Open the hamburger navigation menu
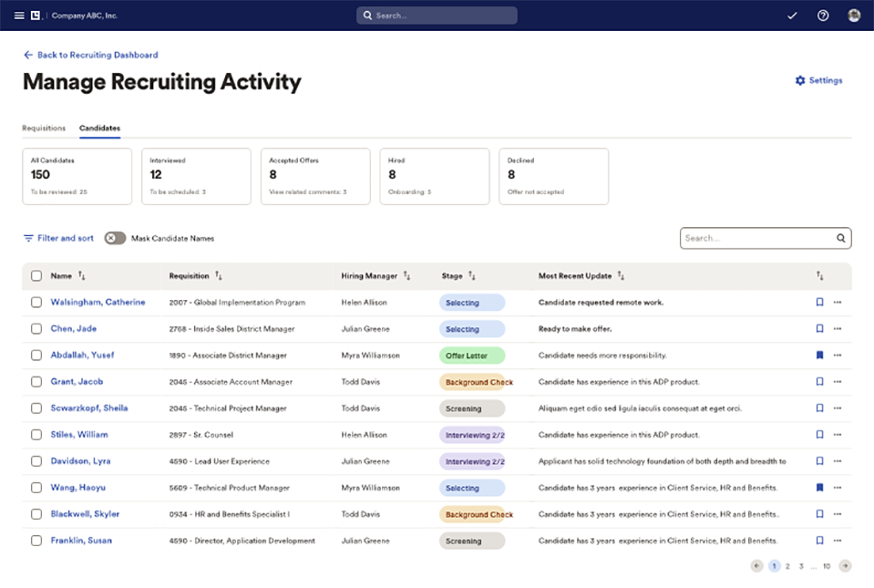874x588 pixels. [x=19, y=15]
